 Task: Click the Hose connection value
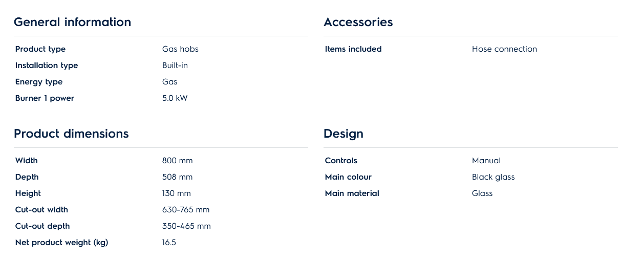click(x=504, y=49)
